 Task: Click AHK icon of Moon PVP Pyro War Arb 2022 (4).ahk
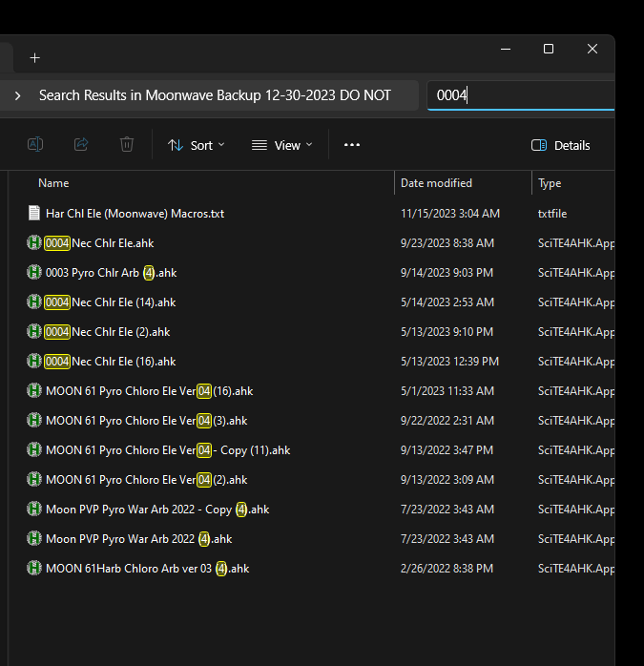[x=34, y=538]
